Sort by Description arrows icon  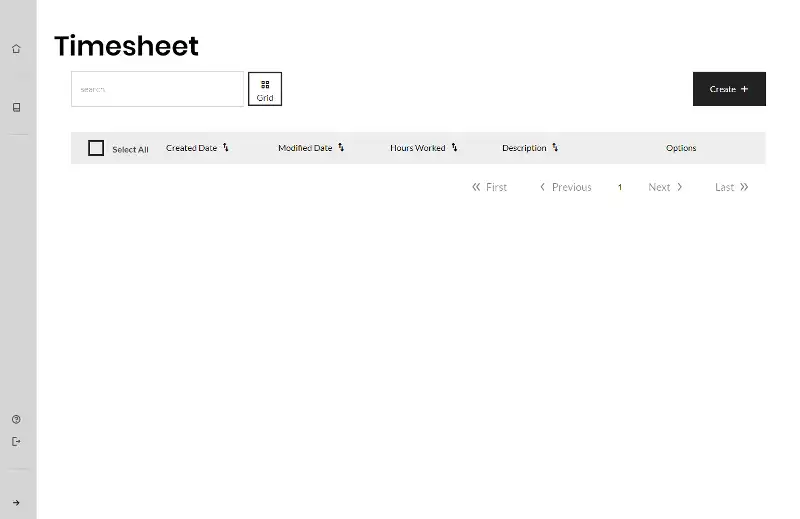(555, 148)
